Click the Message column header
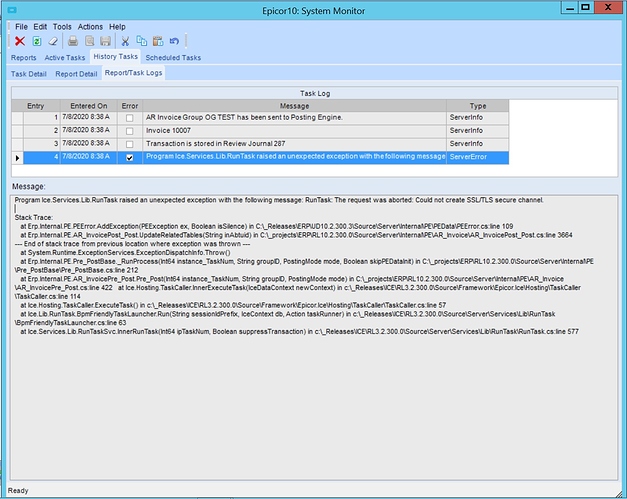Viewport: 627px width, 499px height. (294, 106)
